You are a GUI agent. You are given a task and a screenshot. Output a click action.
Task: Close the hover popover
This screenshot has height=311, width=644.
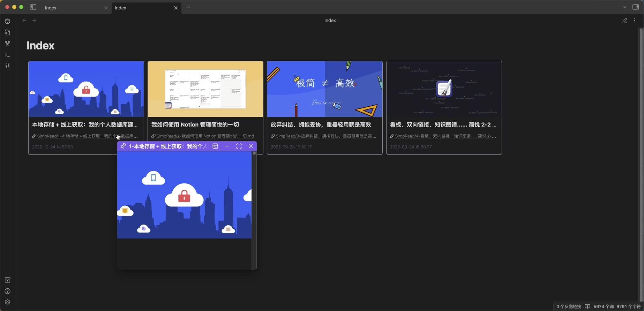251,146
